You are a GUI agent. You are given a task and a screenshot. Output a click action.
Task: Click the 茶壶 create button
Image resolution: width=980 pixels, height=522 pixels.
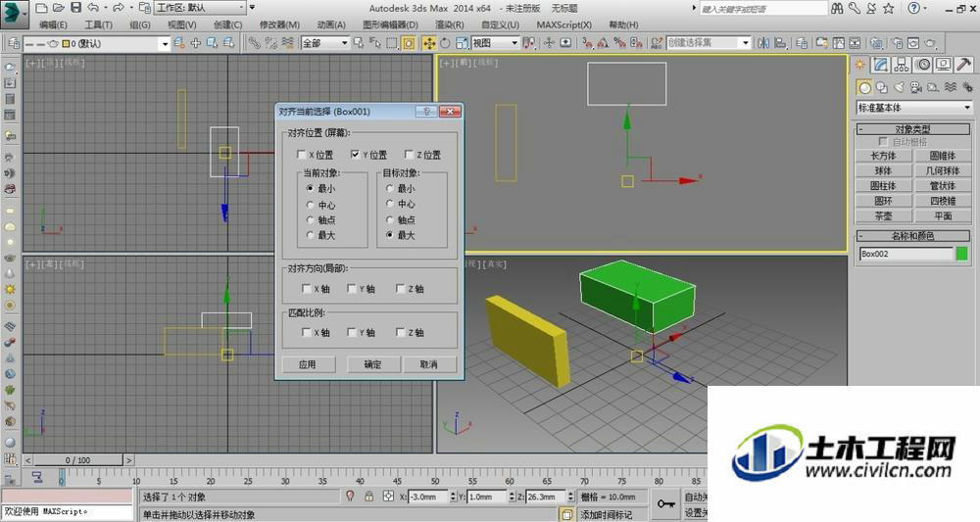(x=883, y=216)
